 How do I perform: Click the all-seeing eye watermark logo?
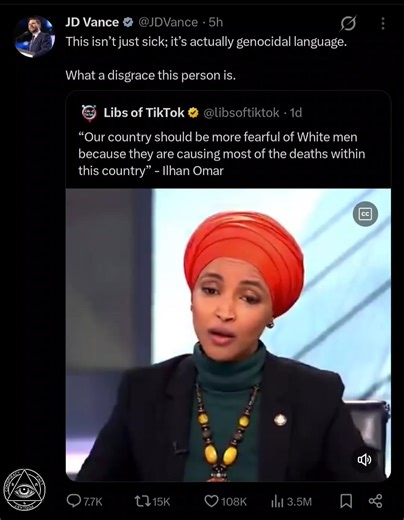click(x=24, y=490)
